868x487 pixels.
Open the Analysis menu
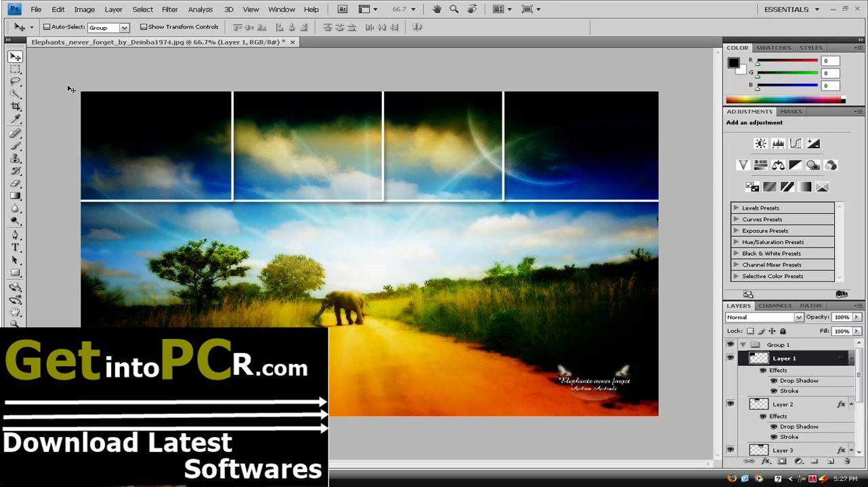click(200, 9)
